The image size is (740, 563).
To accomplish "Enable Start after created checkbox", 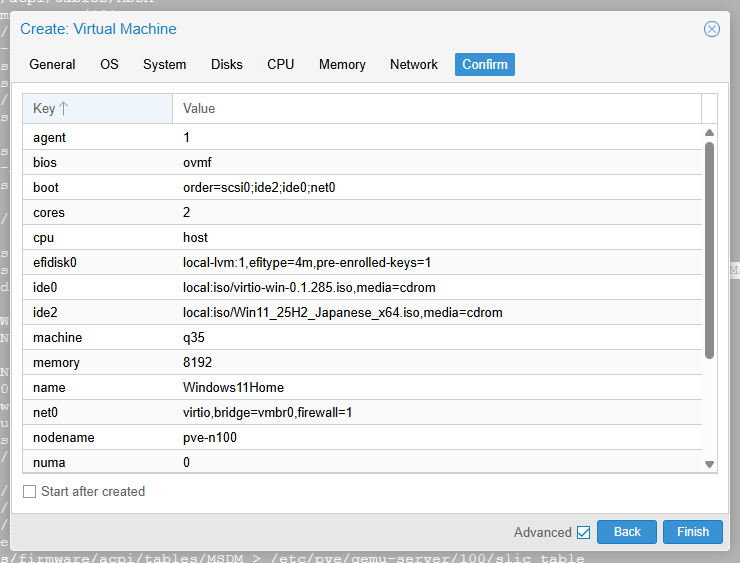I will tap(30, 492).
